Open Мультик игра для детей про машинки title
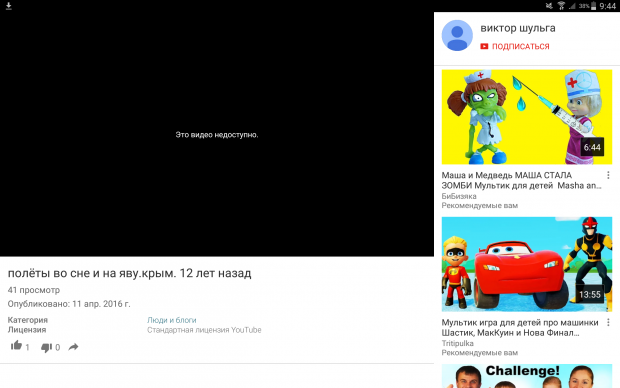 tap(520, 327)
